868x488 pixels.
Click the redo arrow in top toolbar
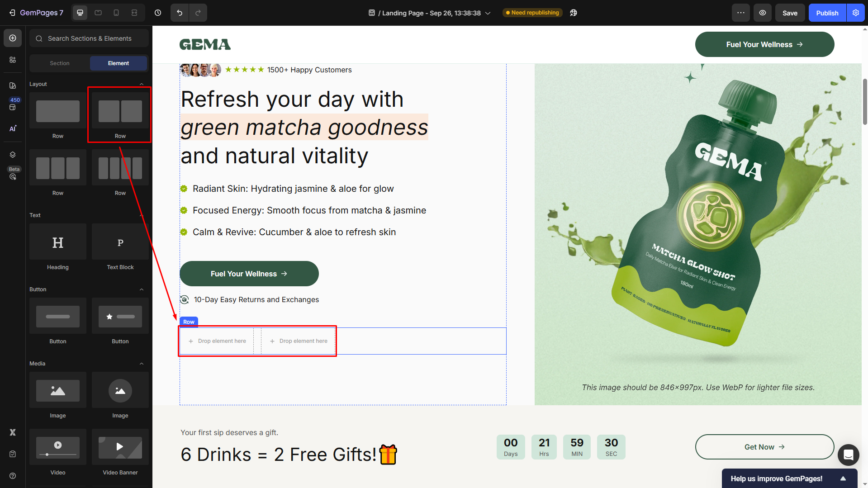198,13
